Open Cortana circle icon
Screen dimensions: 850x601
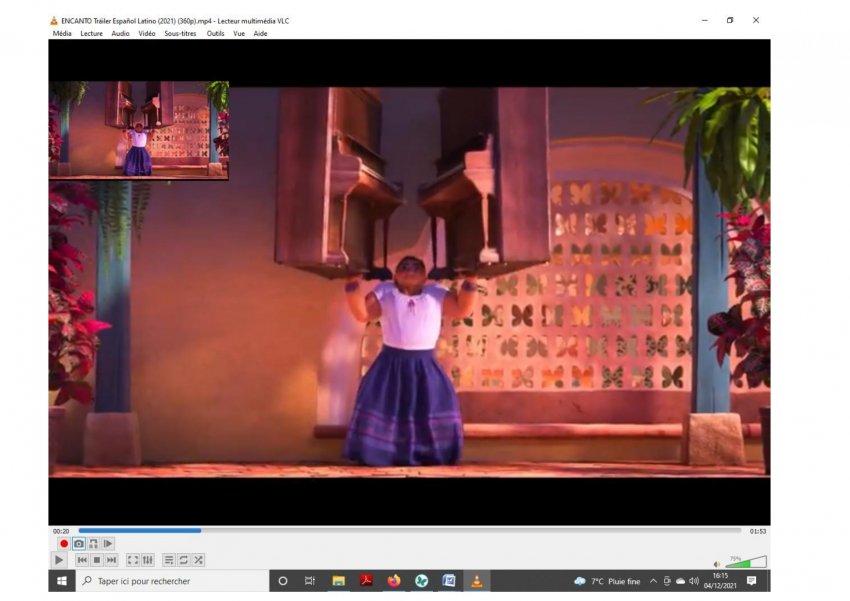click(x=282, y=581)
